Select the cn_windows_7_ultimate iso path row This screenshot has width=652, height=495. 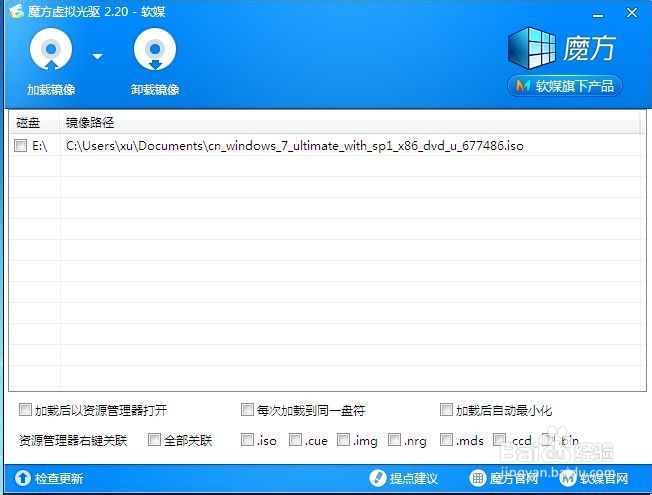pos(294,146)
